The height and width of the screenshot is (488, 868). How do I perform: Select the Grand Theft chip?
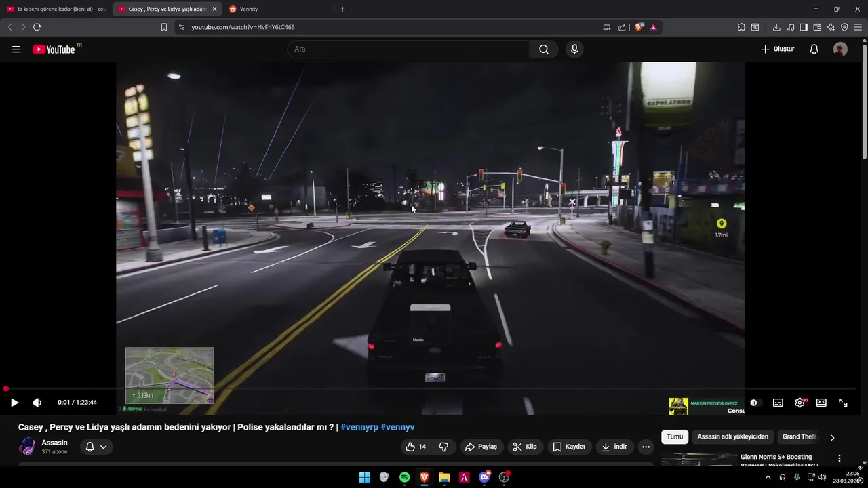pyautogui.click(x=800, y=437)
